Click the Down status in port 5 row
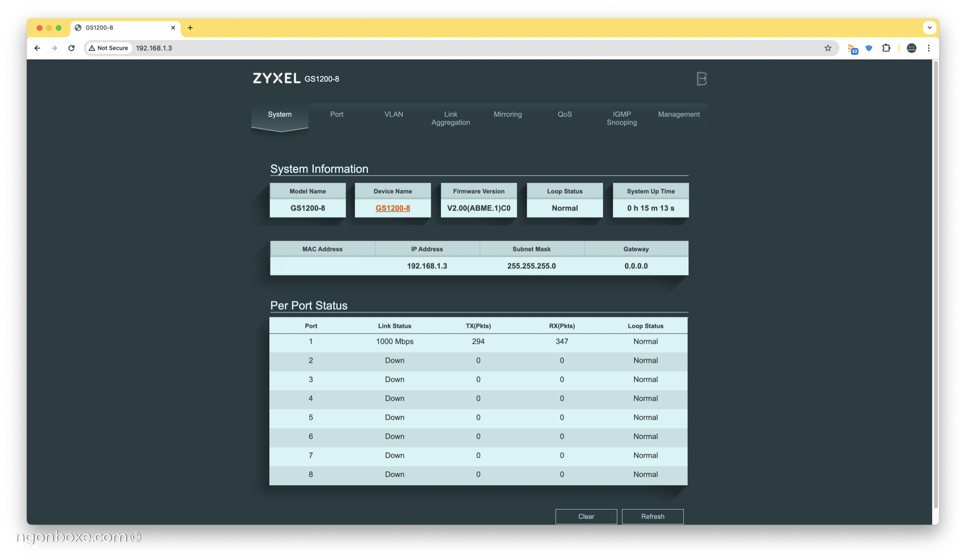 (394, 417)
